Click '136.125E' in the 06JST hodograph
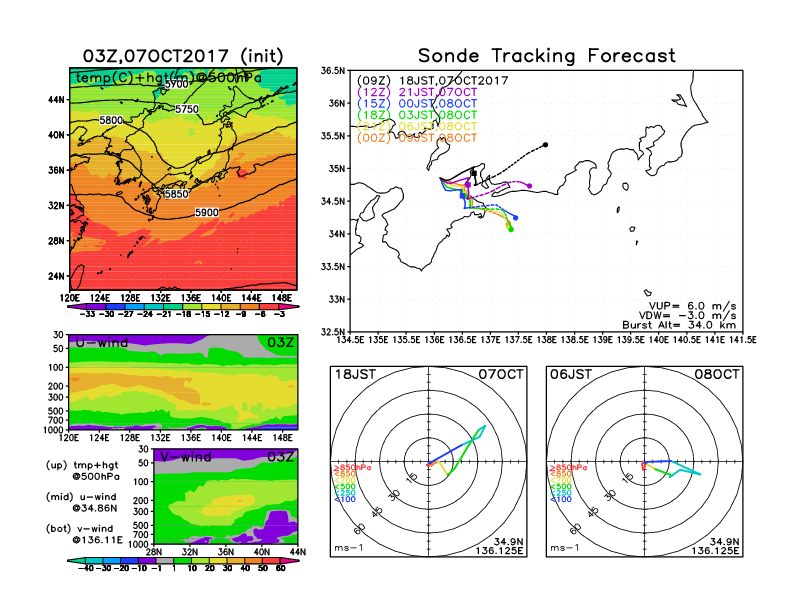Image resolution: width=792 pixels, height=612 pixels. [x=715, y=550]
